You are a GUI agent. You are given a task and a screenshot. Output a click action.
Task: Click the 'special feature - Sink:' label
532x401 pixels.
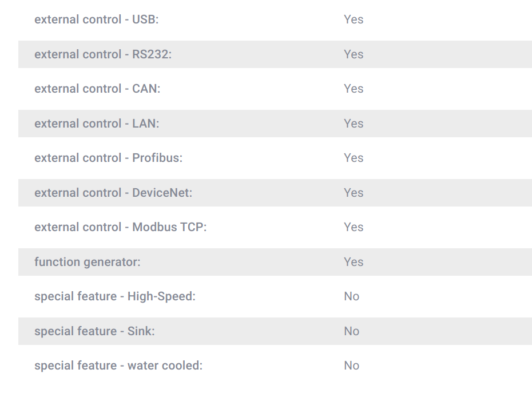[x=94, y=331]
